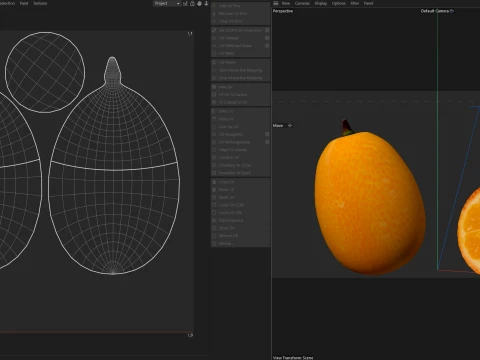Click the Move label in the viewport

[x=278, y=125]
